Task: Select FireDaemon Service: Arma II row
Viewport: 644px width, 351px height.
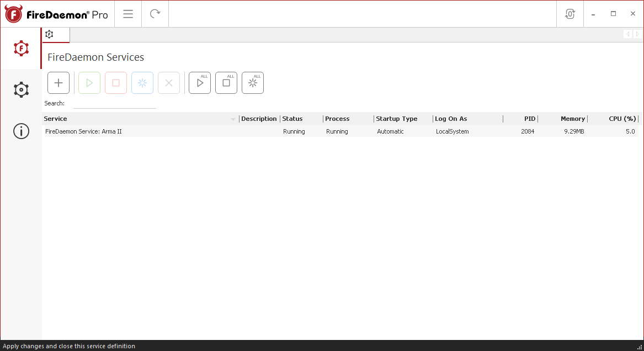Action: [340, 131]
